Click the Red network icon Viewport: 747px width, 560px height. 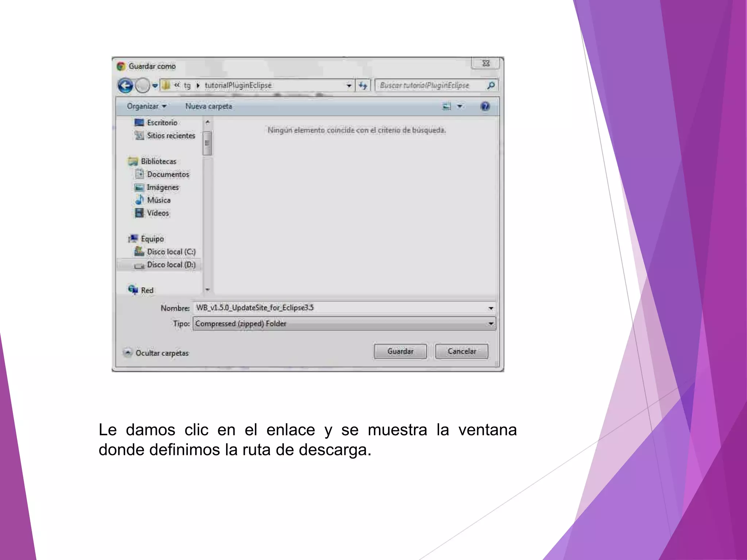[x=133, y=289]
